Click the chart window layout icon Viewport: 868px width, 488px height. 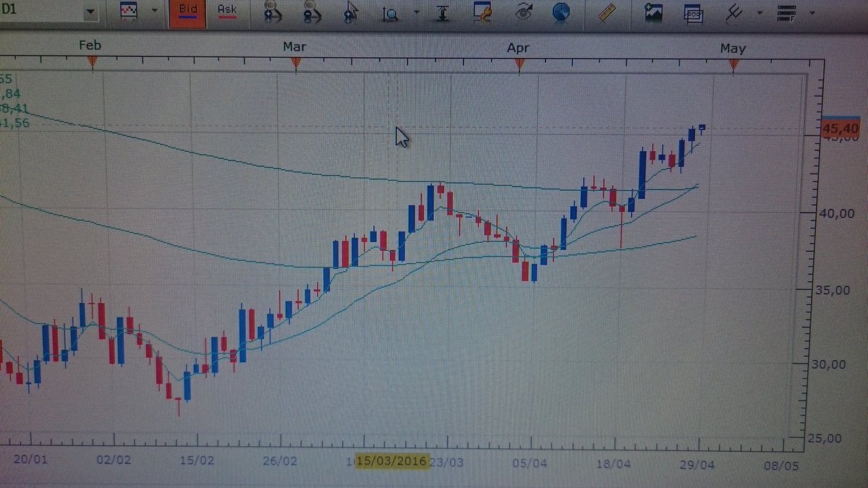click(x=693, y=13)
